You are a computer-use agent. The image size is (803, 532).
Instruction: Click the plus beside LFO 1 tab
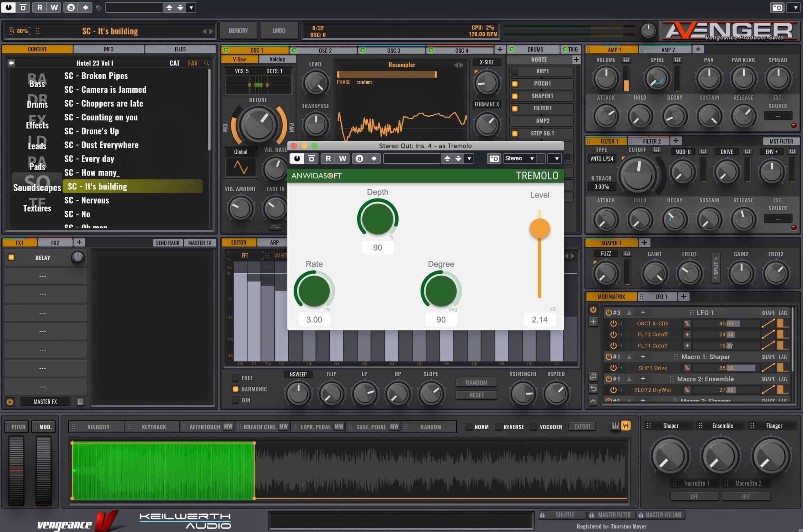[x=683, y=297]
